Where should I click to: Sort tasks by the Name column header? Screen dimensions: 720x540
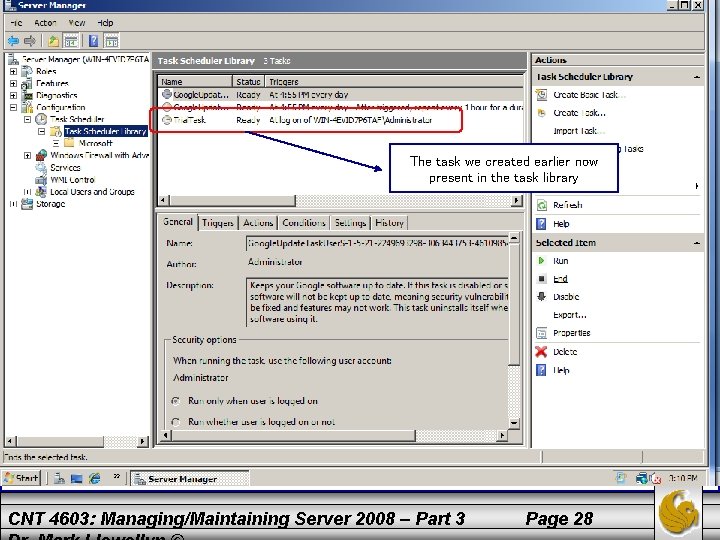(x=195, y=82)
